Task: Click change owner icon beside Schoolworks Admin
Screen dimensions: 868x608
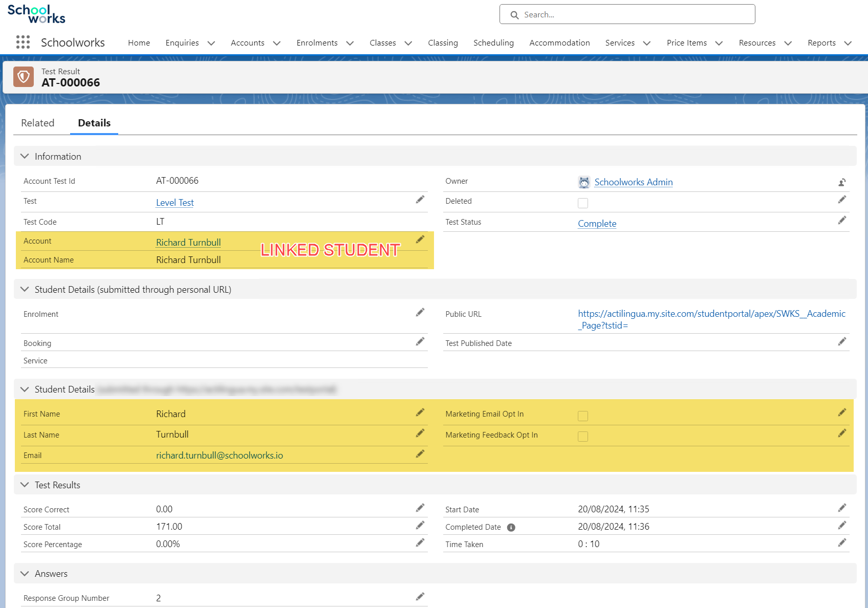Action: pyautogui.click(x=842, y=182)
